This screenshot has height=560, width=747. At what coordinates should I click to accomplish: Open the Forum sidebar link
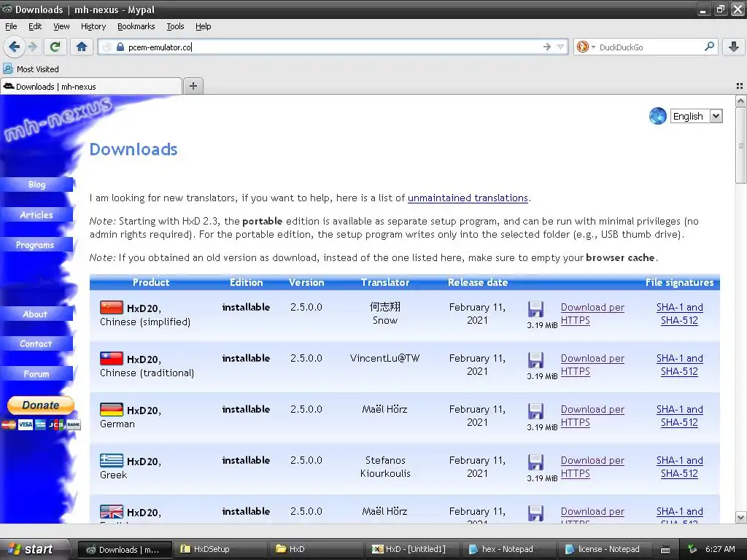click(36, 374)
